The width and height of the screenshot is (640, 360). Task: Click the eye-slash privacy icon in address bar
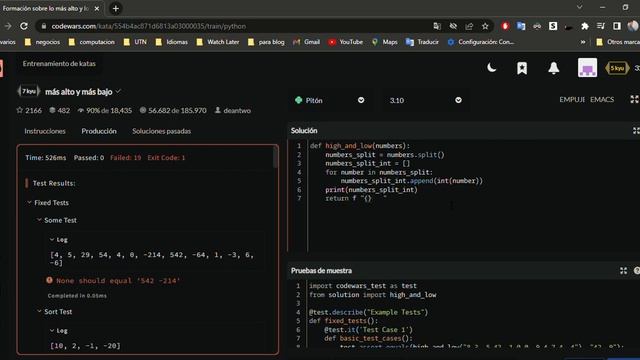click(453, 26)
